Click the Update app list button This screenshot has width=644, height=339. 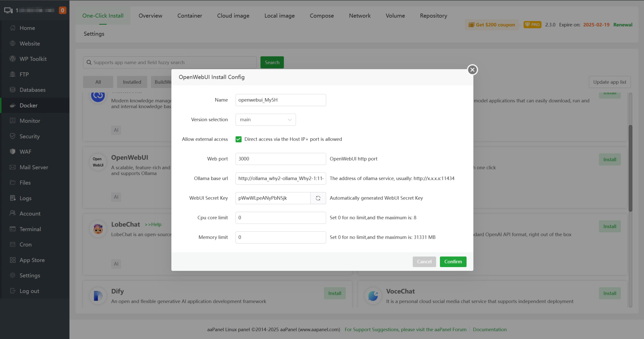click(x=609, y=82)
